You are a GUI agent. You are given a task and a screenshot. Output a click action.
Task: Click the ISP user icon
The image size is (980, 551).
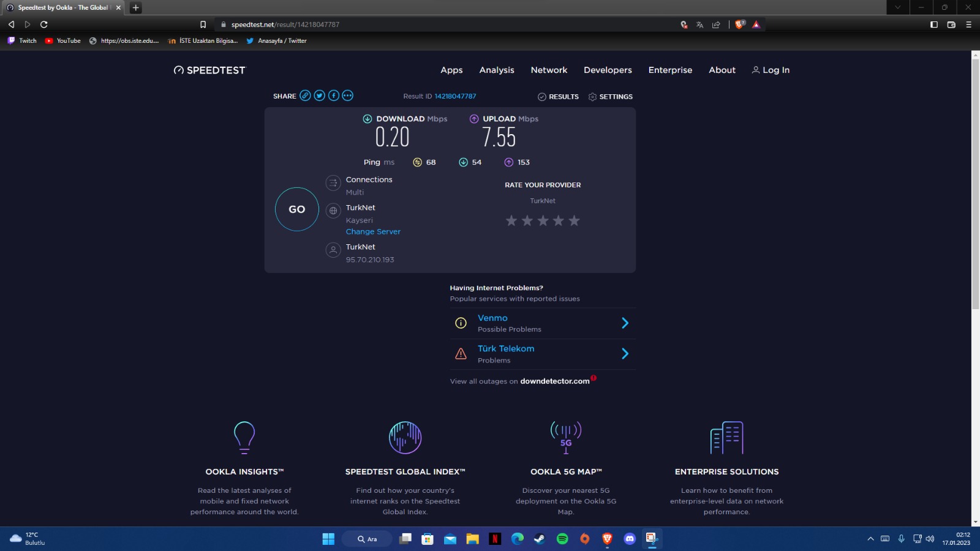click(x=333, y=250)
